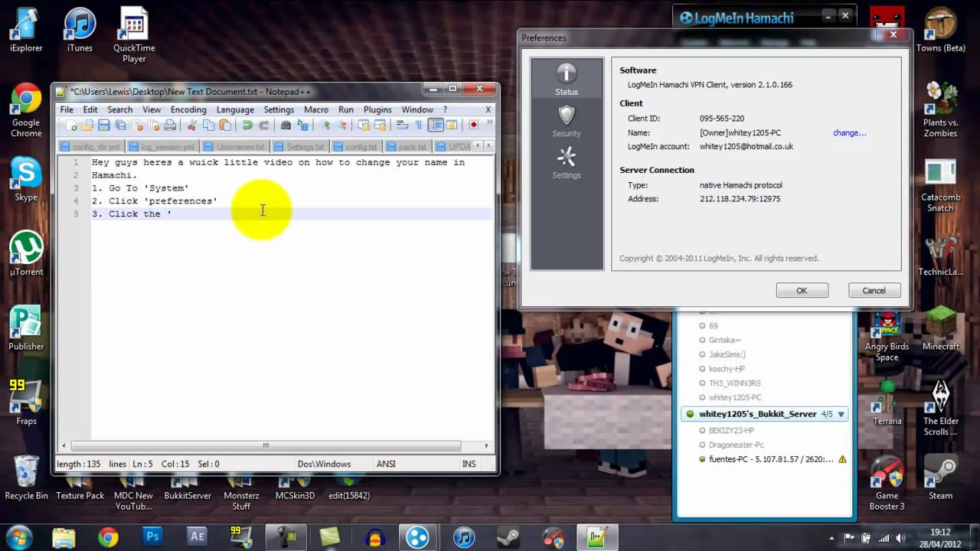Click OK in the Preferences dialog
Viewport: 980px width, 551px height.
coord(802,291)
